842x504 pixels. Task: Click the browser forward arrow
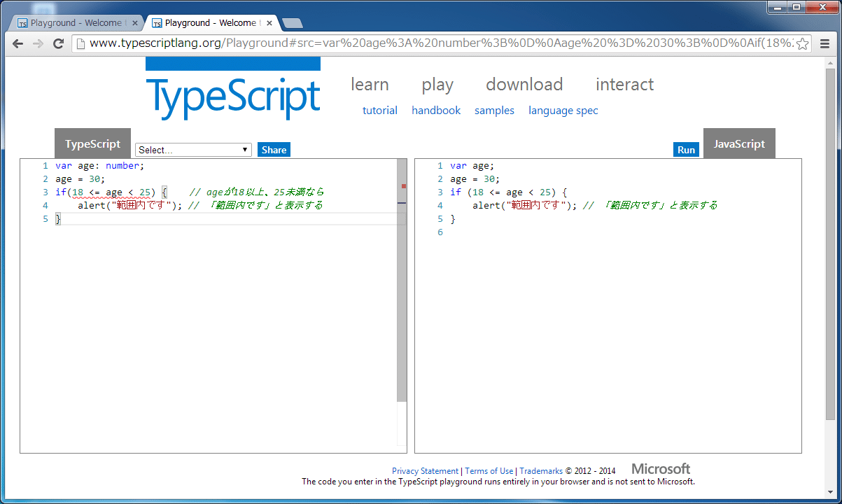pos(38,43)
